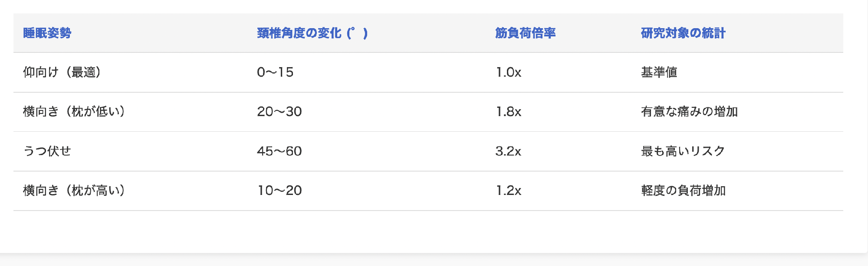Click the 基準値 statistics cell
The height and width of the screenshot is (266, 868).
[x=659, y=72]
